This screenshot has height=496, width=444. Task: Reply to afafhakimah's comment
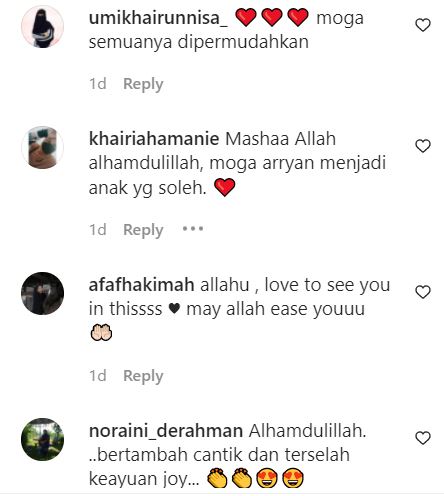(143, 376)
